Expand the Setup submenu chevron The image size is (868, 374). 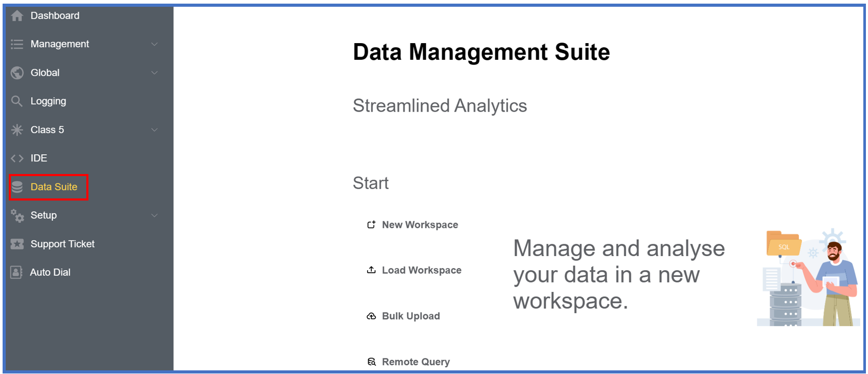pyautogui.click(x=154, y=216)
